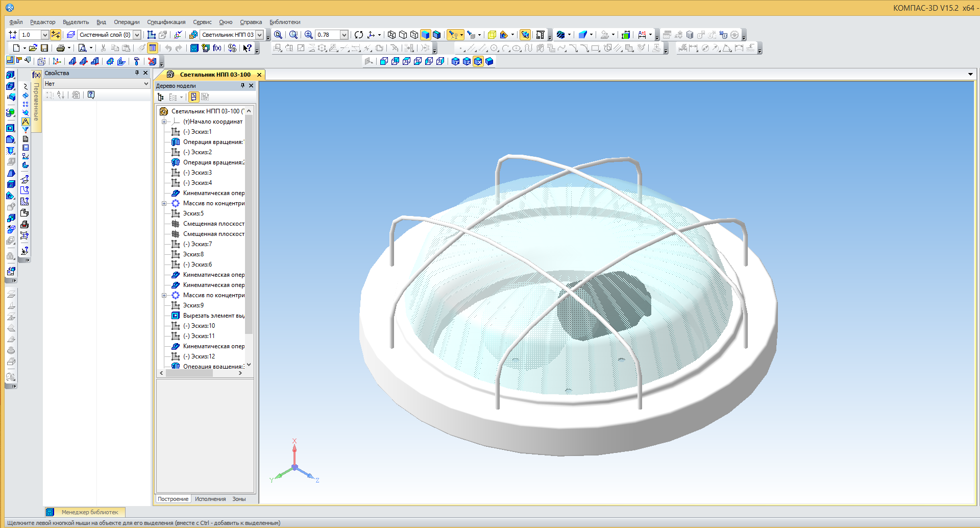
Task: Show wireframe display mode
Action: (x=391, y=35)
